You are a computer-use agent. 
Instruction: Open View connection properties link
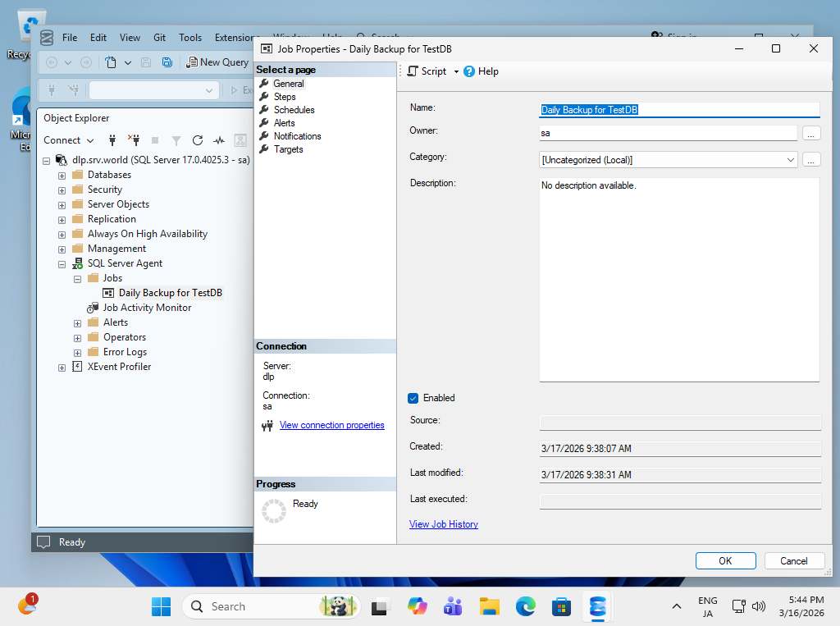[x=331, y=425]
